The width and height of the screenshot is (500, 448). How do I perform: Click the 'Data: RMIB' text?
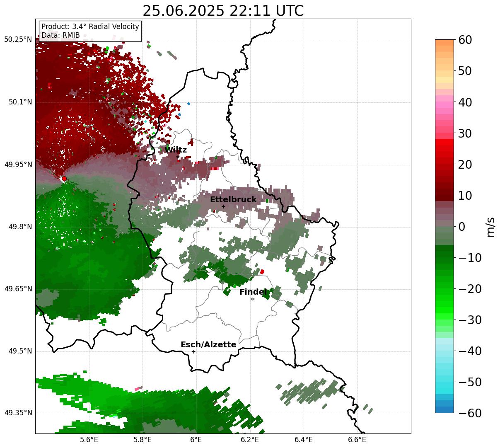click(x=60, y=35)
